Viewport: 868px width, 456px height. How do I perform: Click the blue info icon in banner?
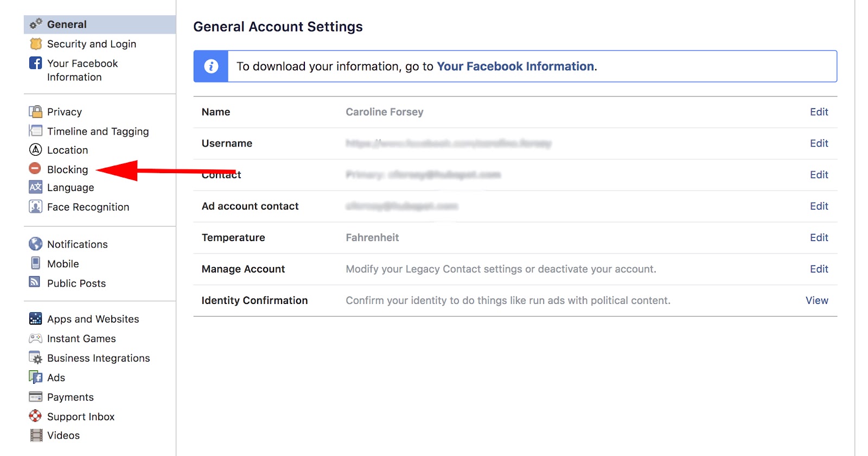coord(211,66)
